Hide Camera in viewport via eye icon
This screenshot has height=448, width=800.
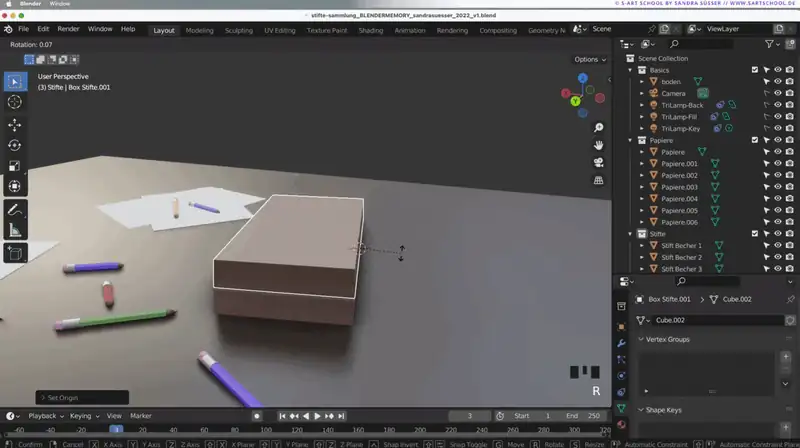point(778,93)
